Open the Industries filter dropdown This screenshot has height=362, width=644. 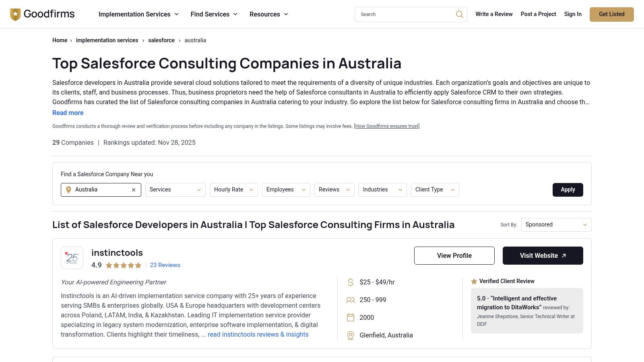click(x=382, y=189)
